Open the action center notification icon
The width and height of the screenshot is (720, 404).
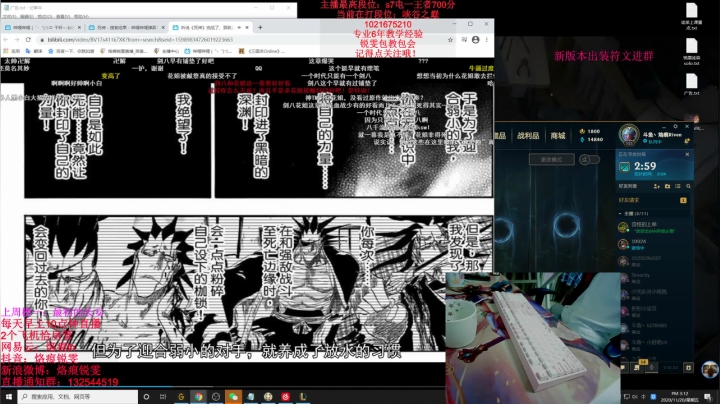[x=708, y=397]
